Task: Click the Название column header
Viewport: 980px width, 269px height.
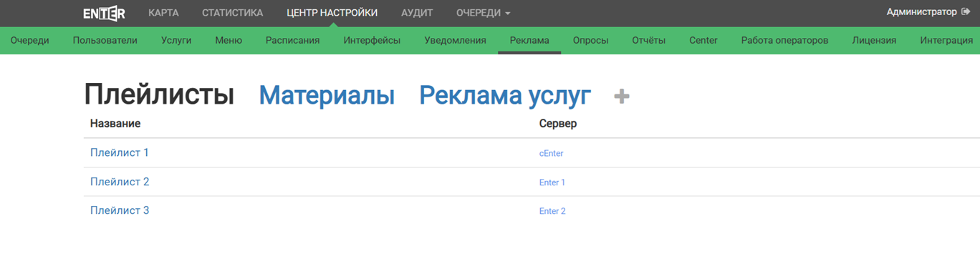Action: tap(115, 124)
